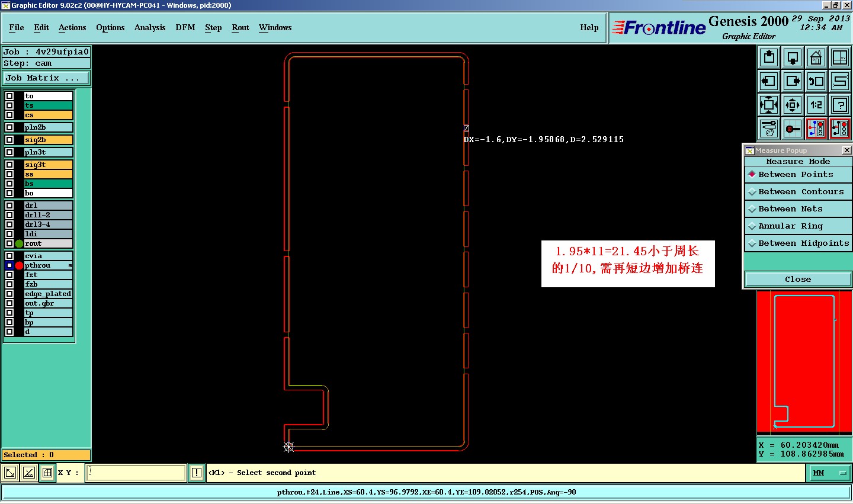
Task: Select the out.gbr layer name
Action: [x=48, y=303]
